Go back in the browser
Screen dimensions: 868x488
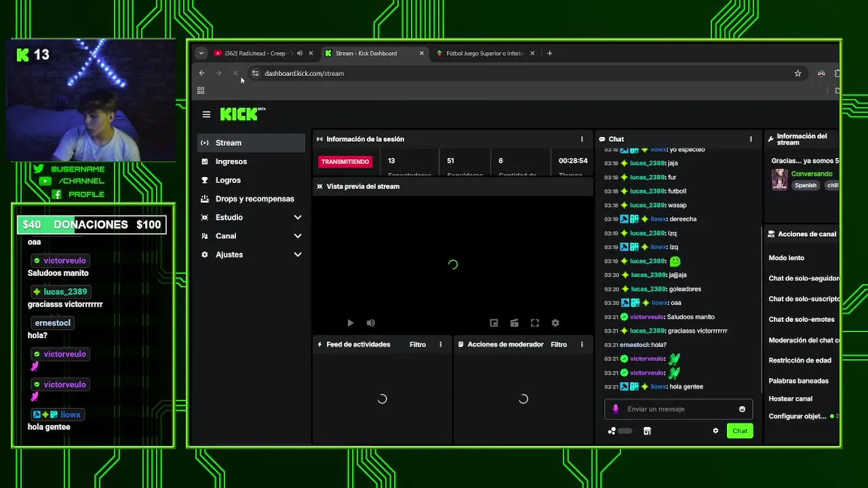click(x=201, y=73)
